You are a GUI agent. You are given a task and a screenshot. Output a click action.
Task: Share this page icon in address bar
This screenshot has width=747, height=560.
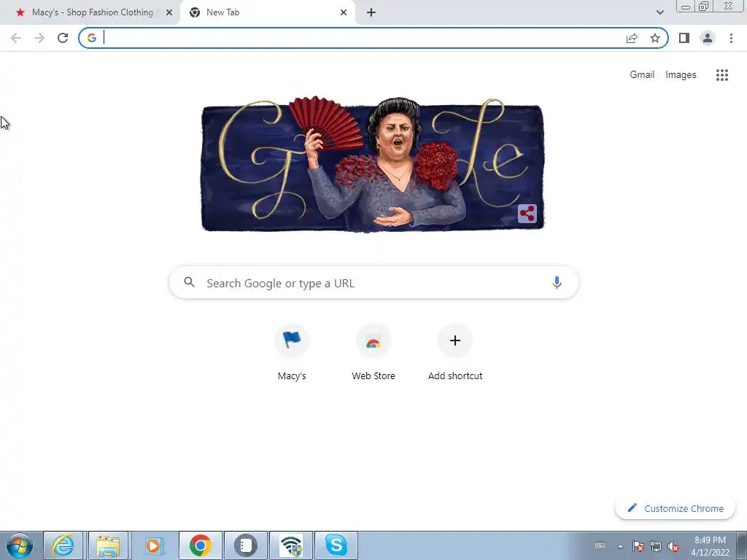point(632,38)
